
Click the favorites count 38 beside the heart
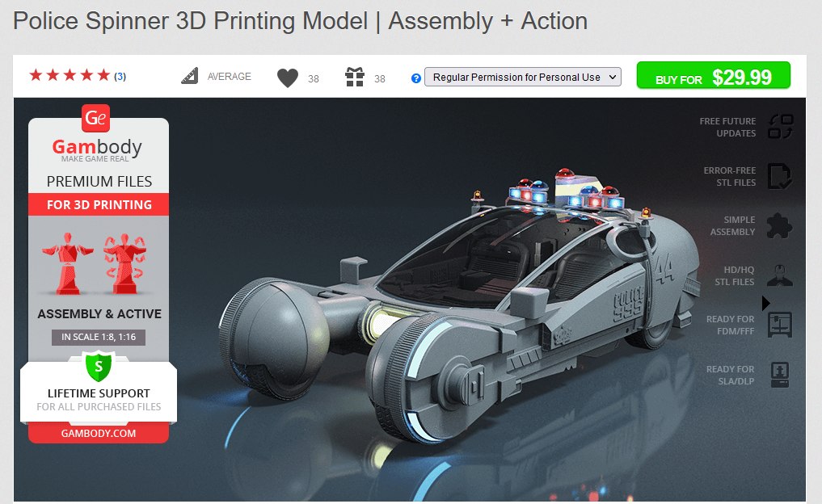314,79
